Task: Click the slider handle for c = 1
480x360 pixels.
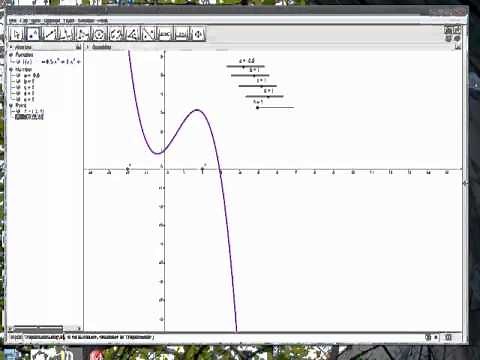Action: 262,86
